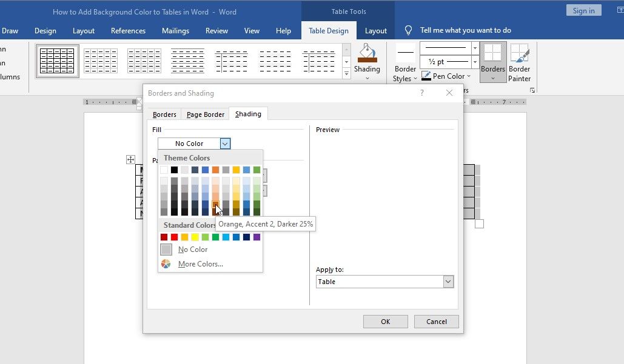This screenshot has width=624, height=364.
Task: Open the Table Design ribbon tab
Action: click(329, 31)
